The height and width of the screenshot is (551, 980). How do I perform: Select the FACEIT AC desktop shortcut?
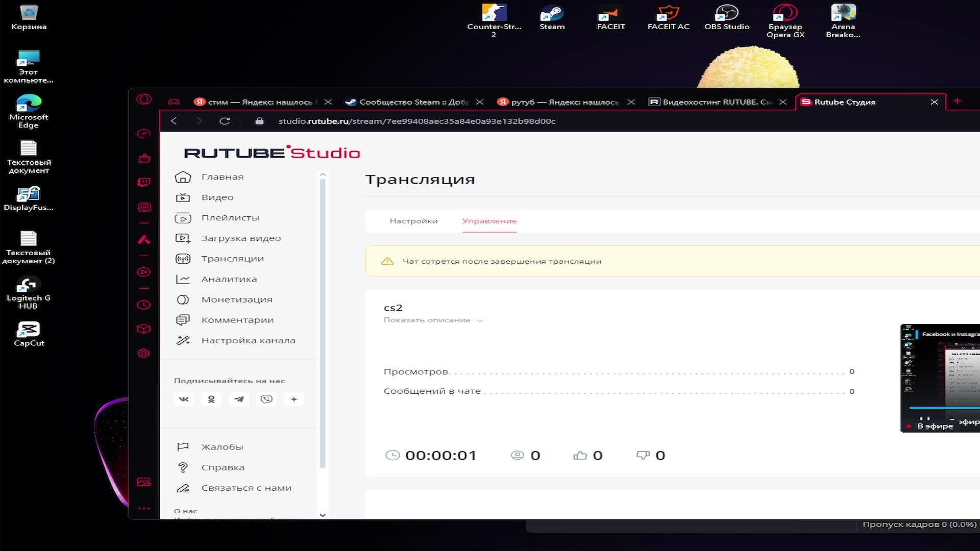pos(669,17)
